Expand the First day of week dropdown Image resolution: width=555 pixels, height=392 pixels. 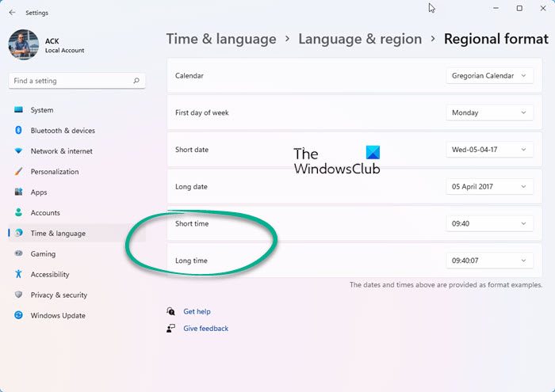tap(488, 113)
